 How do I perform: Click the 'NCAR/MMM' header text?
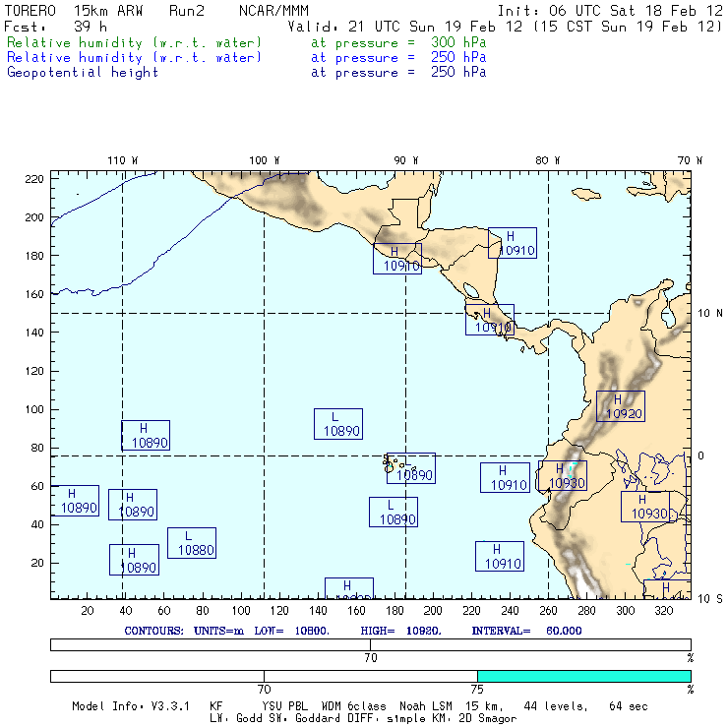(x=273, y=11)
